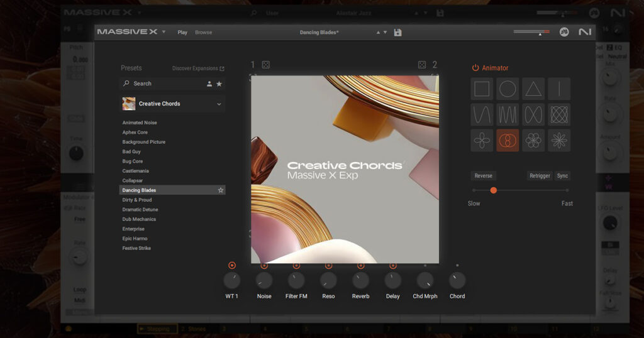Load the previous preset with up arrow
The height and width of the screenshot is (338, 644).
tap(378, 33)
